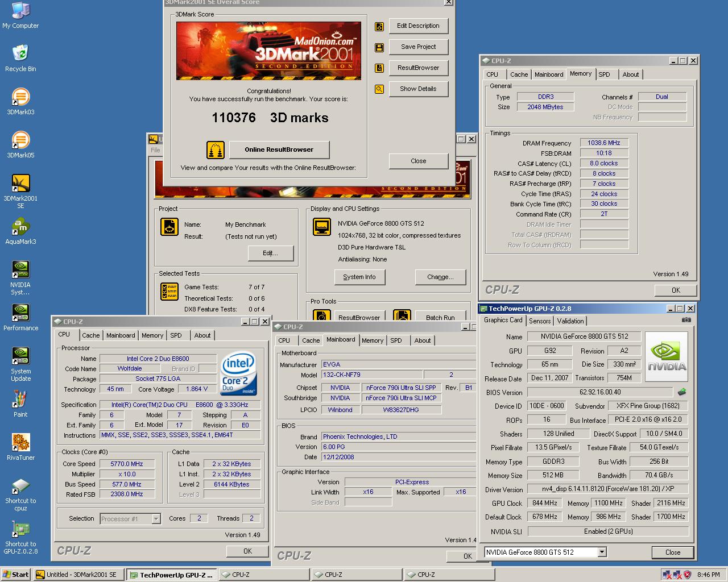Open SPD tab in memory CPU-Z window

[604, 74]
